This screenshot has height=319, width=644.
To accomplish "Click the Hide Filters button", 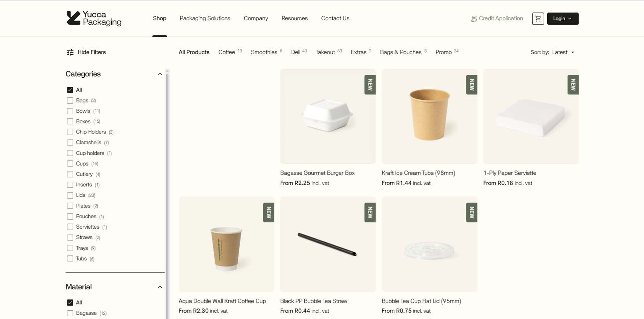I will [86, 52].
